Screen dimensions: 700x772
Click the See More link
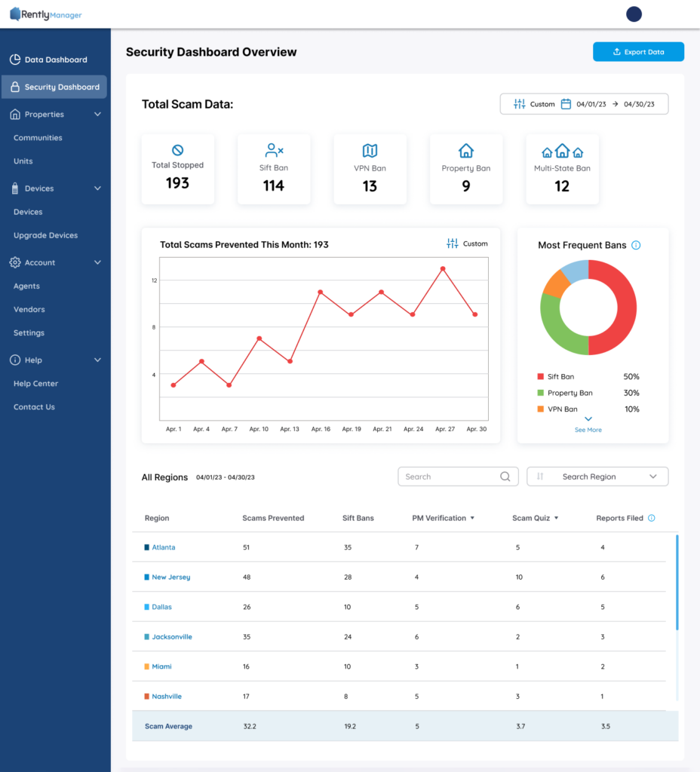click(588, 430)
